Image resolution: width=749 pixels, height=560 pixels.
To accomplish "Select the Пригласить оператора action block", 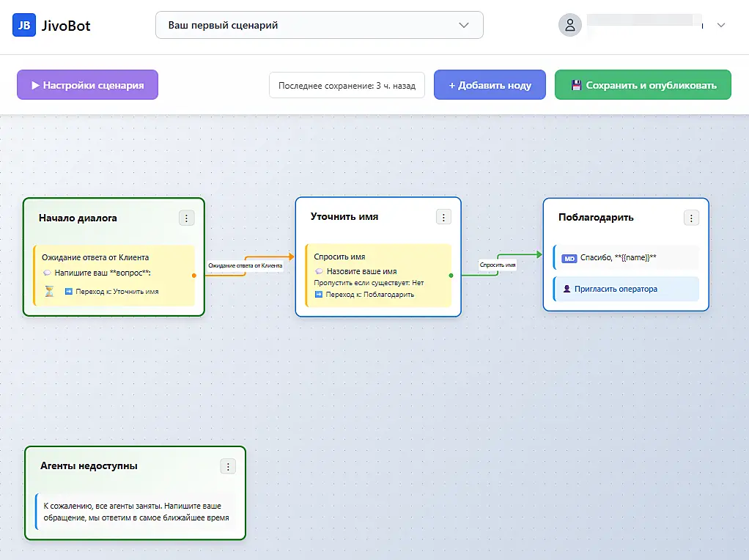I will point(626,289).
